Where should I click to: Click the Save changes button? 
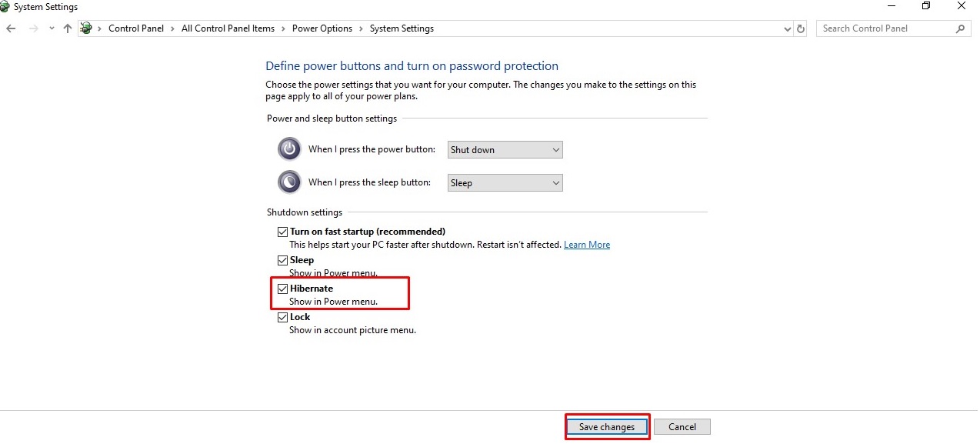point(607,426)
